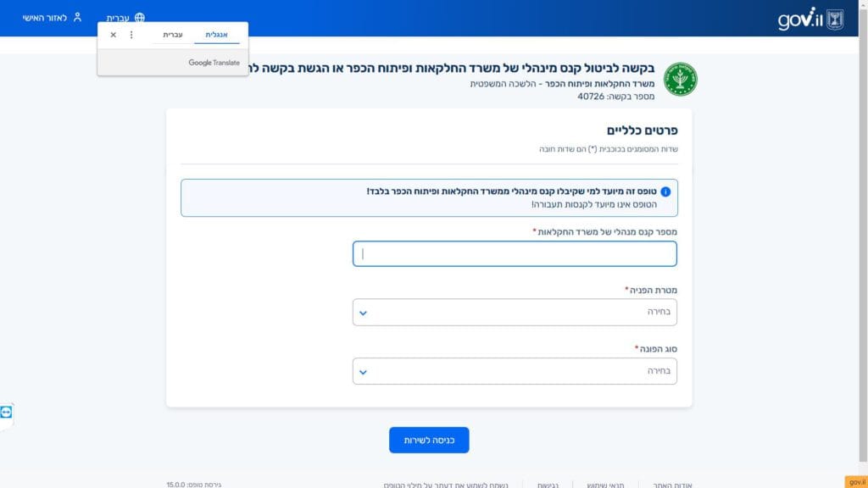Close the Google Translate popup
The width and height of the screenshot is (868, 488).
pyautogui.click(x=114, y=35)
